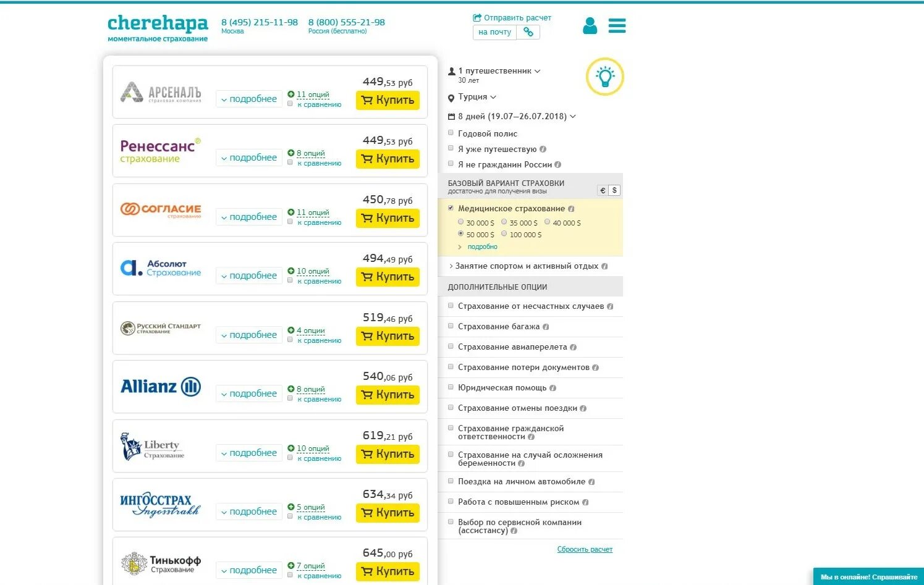924x585 pixels.
Task: Switch currency to euro
Action: (x=603, y=190)
